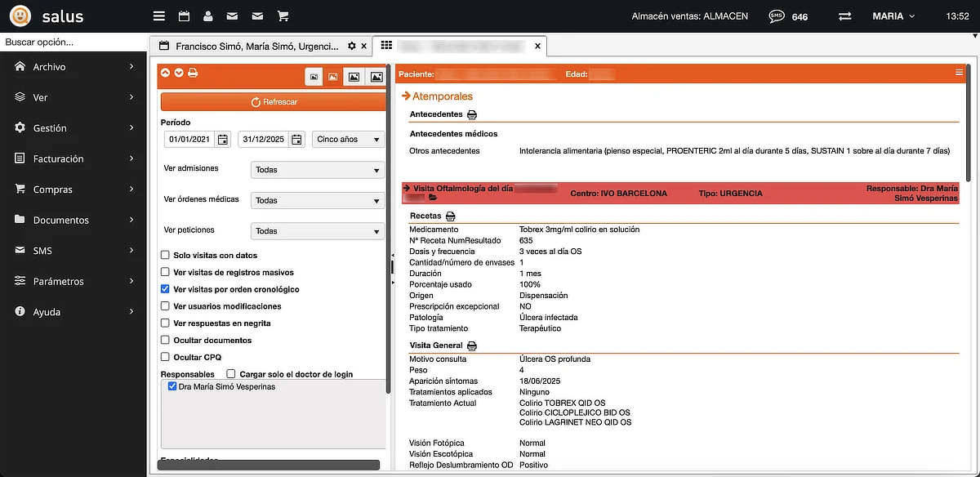Expand the Archivo sidebar menu

tap(73, 67)
